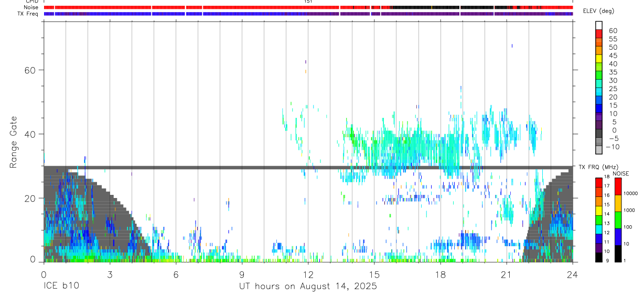This screenshot has height=297, width=644.
Task: Click the "10000" label on NOISE colorbar
Action: pos(630,193)
